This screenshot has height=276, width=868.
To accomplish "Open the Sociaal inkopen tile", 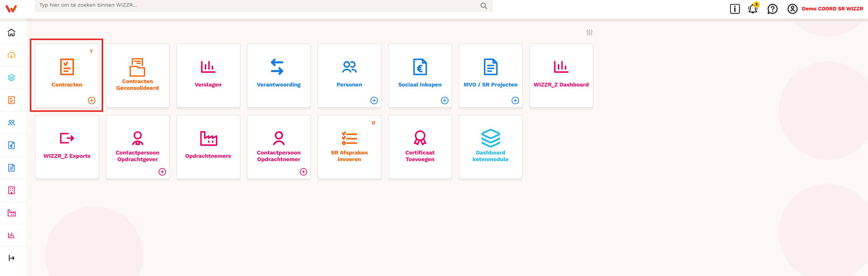I will [420, 76].
